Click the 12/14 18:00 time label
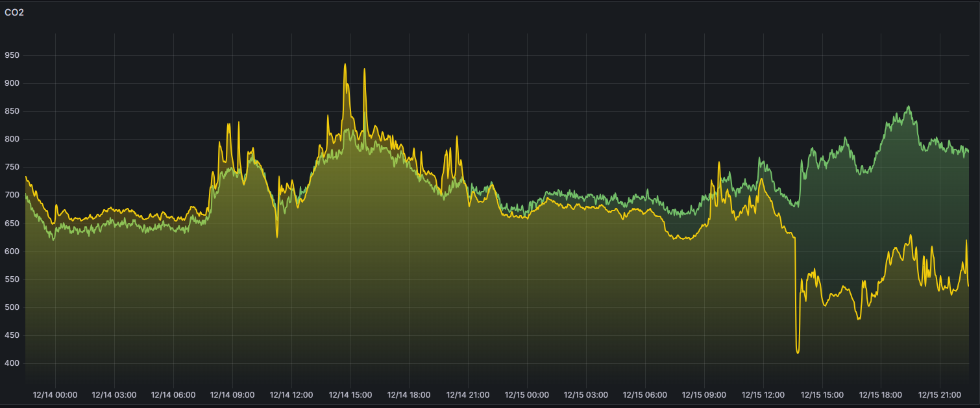The width and height of the screenshot is (980, 408). pyautogui.click(x=410, y=394)
